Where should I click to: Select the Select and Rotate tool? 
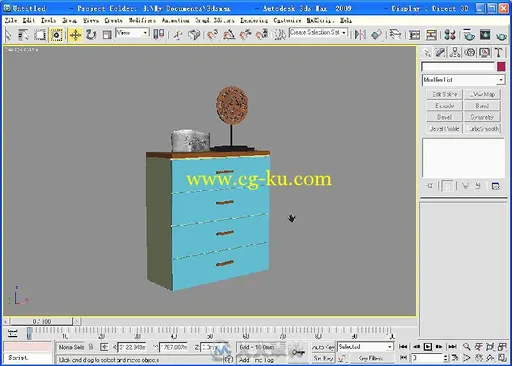[91, 35]
